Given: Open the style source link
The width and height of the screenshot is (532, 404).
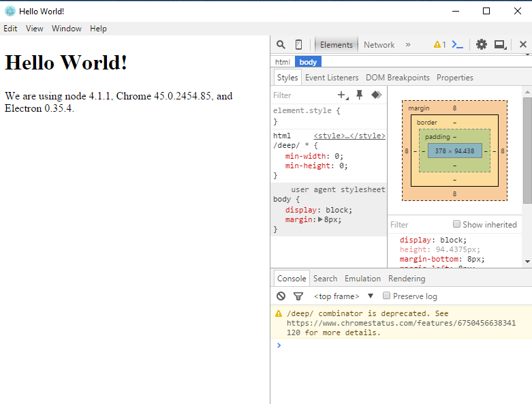Looking at the screenshot, I should click(x=349, y=136).
